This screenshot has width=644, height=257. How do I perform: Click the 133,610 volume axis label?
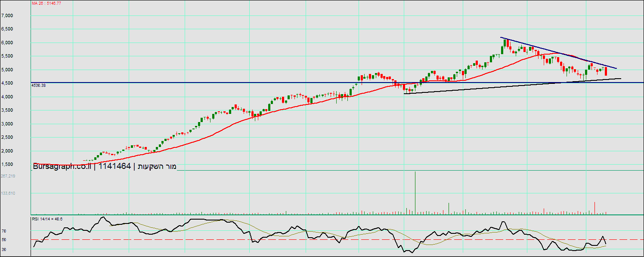(8, 193)
